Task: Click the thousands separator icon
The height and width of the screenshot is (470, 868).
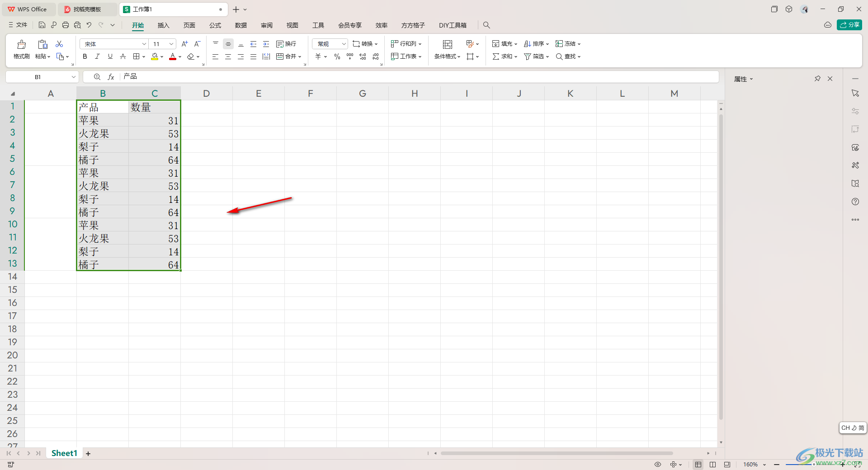Action: pyautogui.click(x=350, y=56)
